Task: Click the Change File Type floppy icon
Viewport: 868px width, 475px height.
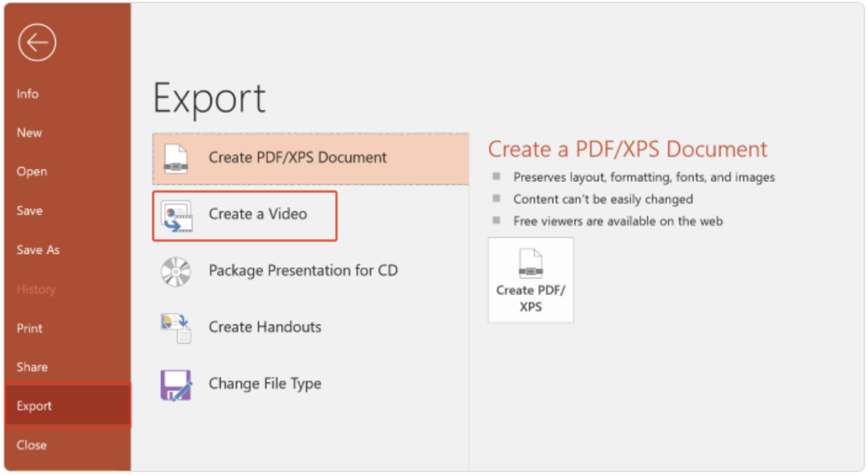Action: [x=176, y=385]
